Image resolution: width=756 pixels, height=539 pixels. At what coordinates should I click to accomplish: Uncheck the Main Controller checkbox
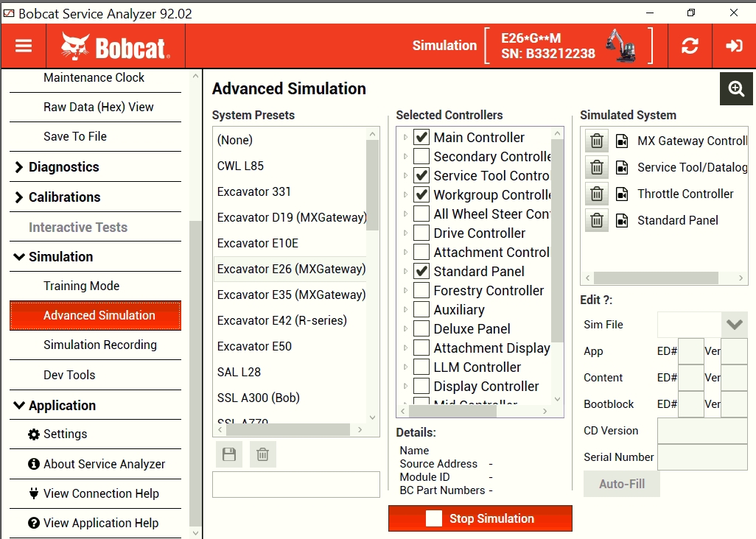[x=421, y=137]
